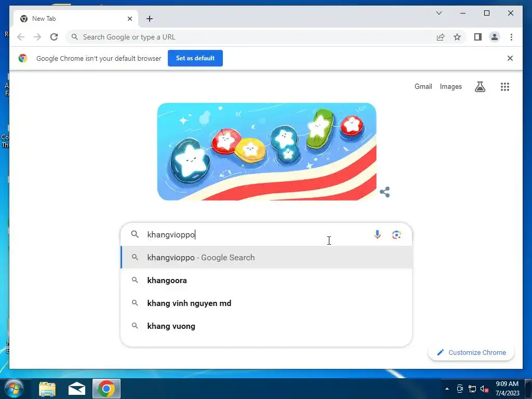Select the New Tab tab
The image size is (532, 399).
(x=75, y=19)
